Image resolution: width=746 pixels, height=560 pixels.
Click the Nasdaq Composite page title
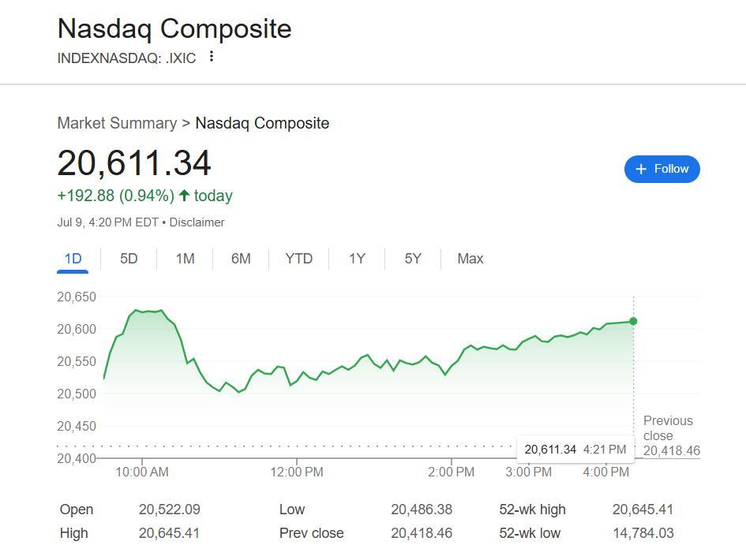point(174,28)
